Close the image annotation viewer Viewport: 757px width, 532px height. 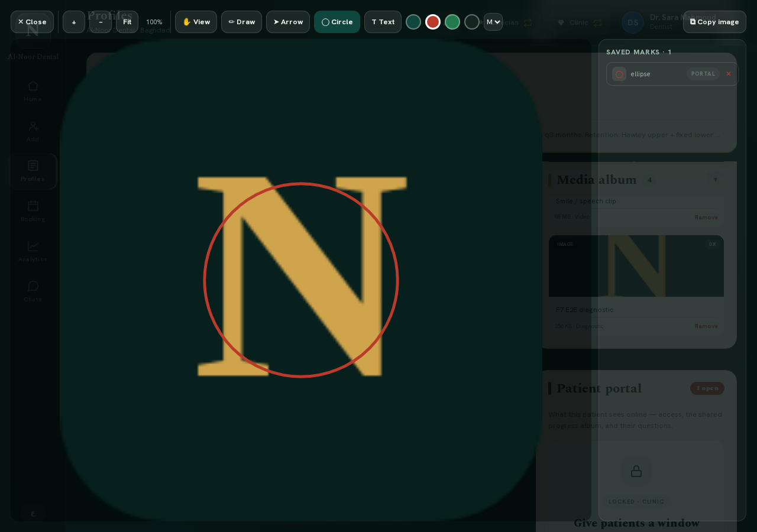click(32, 22)
